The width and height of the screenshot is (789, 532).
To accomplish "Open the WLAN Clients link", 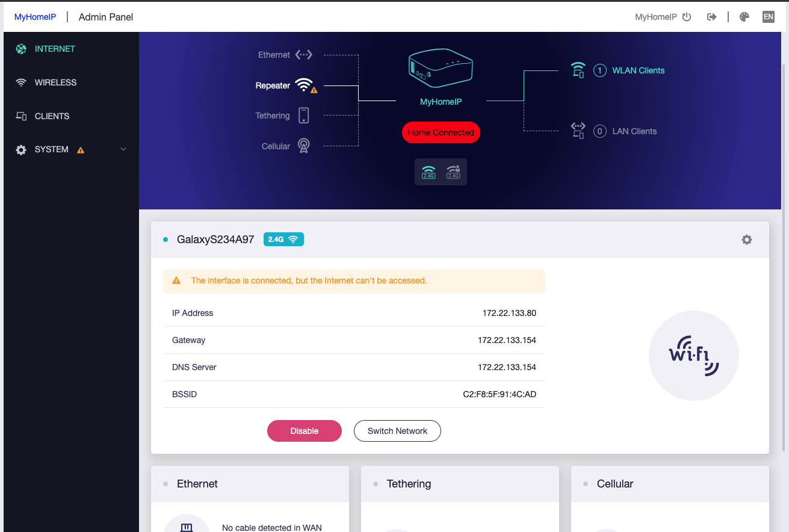I will 638,70.
